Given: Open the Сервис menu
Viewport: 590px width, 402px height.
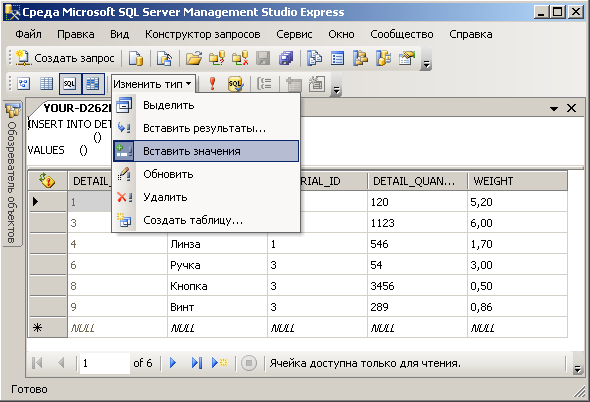Looking at the screenshot, I should 294,34.
